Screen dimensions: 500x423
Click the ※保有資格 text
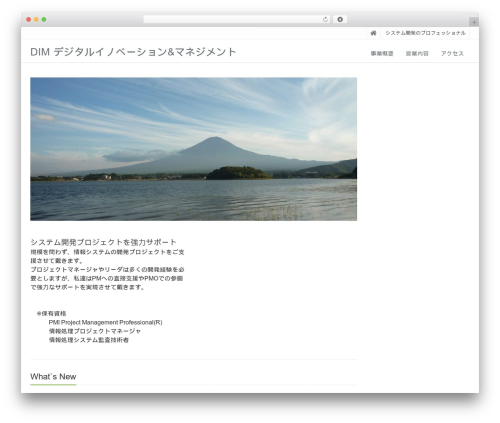tap(51, 313)
